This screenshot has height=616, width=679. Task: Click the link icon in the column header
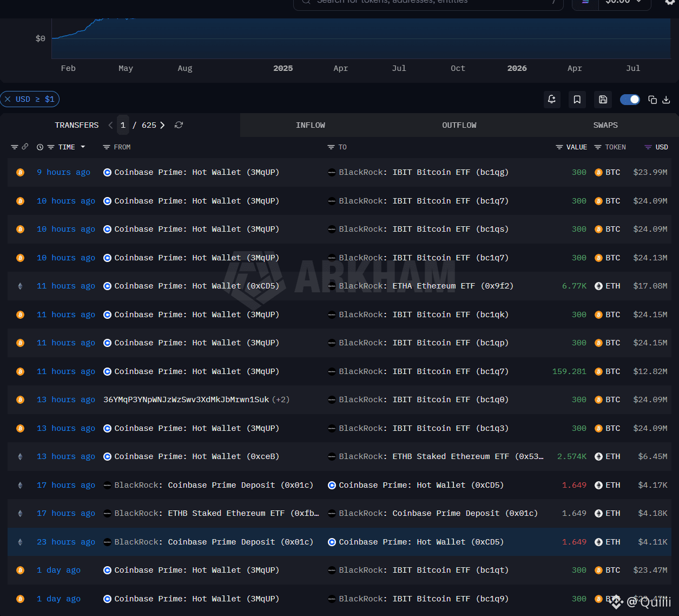tap(25, 147)
